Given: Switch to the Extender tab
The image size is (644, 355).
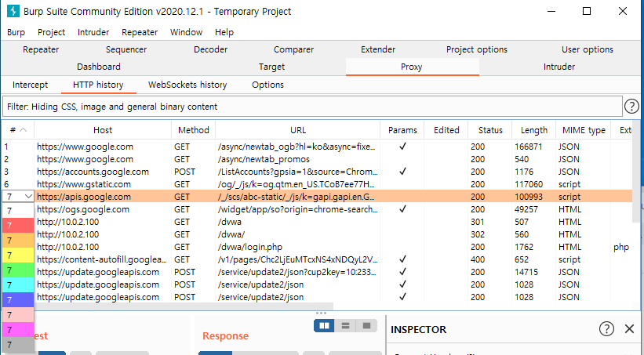Looking at the screenshot, I should tap(378, 49).
